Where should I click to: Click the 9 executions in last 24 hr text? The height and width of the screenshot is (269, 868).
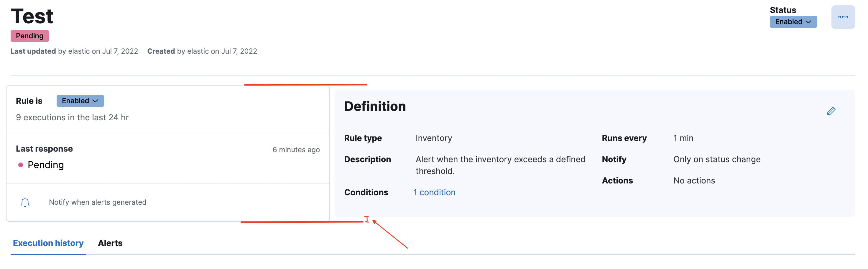tap(72, 117)
